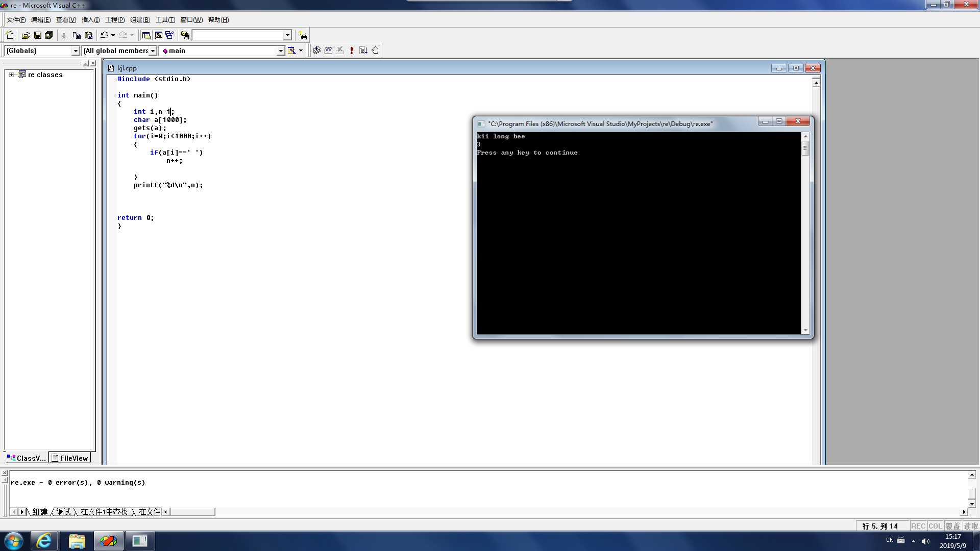Select the 组建 output tab
Viewport: 980px width, 551px height.
[x=40, y=512]
